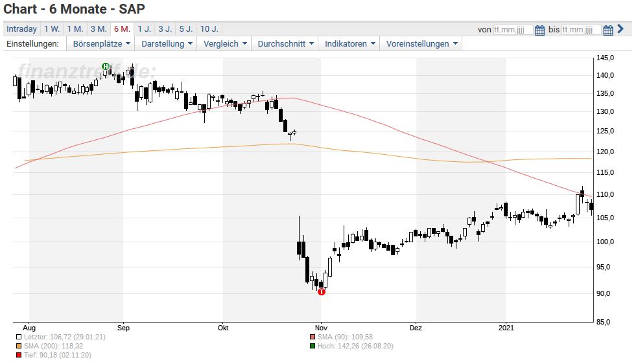Screen dimensions: 638x364
Task: Click the 'Nov' x-axis label
Action: click(321, 328)
